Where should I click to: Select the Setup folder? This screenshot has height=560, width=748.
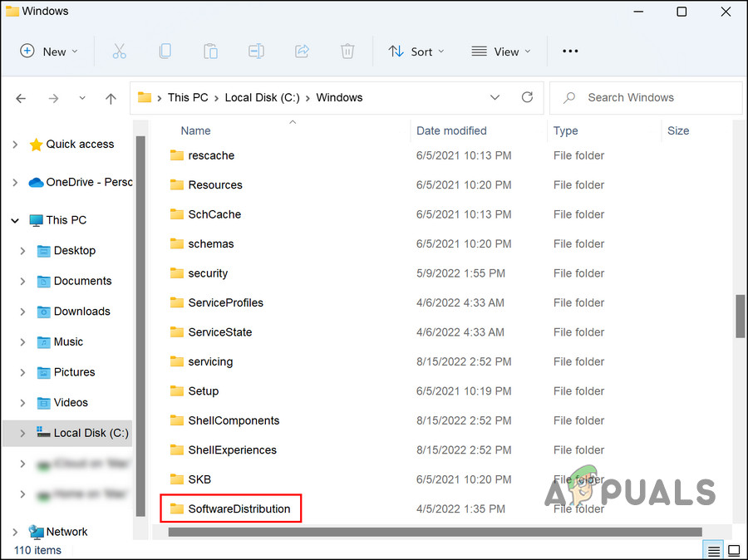(x=204, y=391)
